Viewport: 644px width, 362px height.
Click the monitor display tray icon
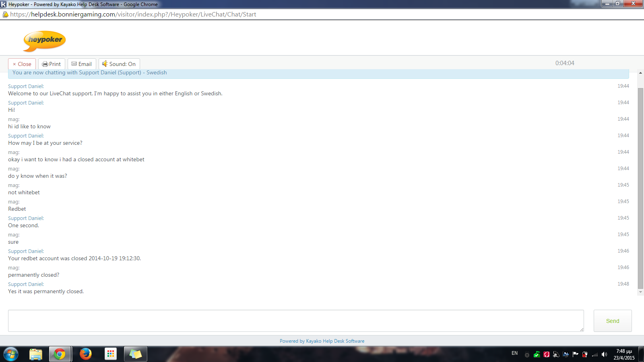click(566, 354)
